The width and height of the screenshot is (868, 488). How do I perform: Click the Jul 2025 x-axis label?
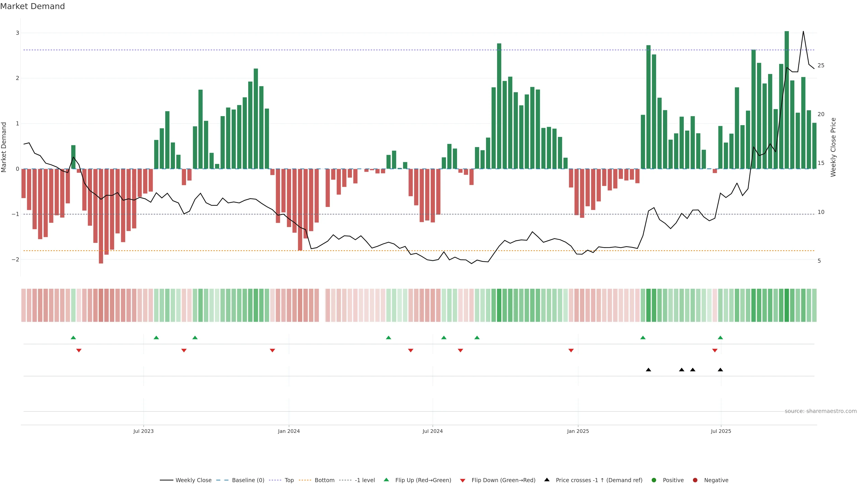click(x=721, y=431)
